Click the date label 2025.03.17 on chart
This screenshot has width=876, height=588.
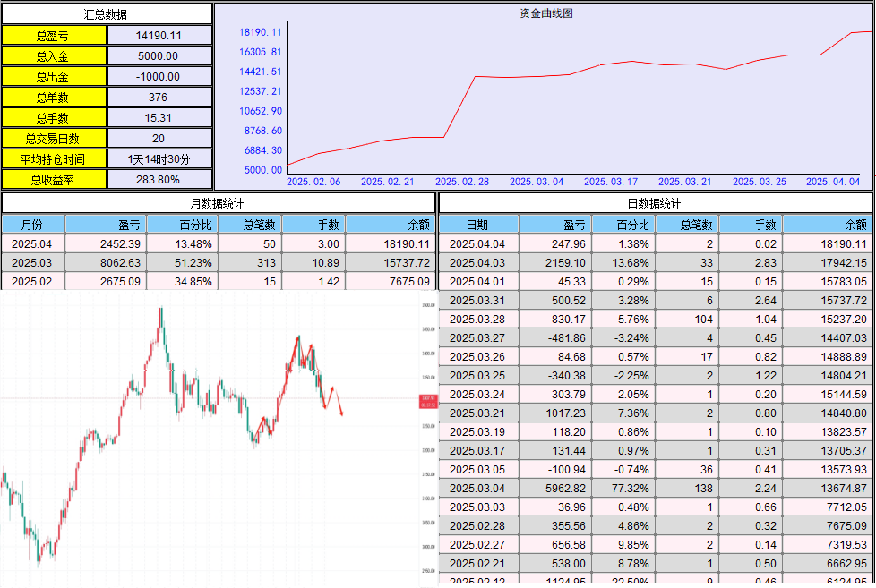tap(611, 182)
